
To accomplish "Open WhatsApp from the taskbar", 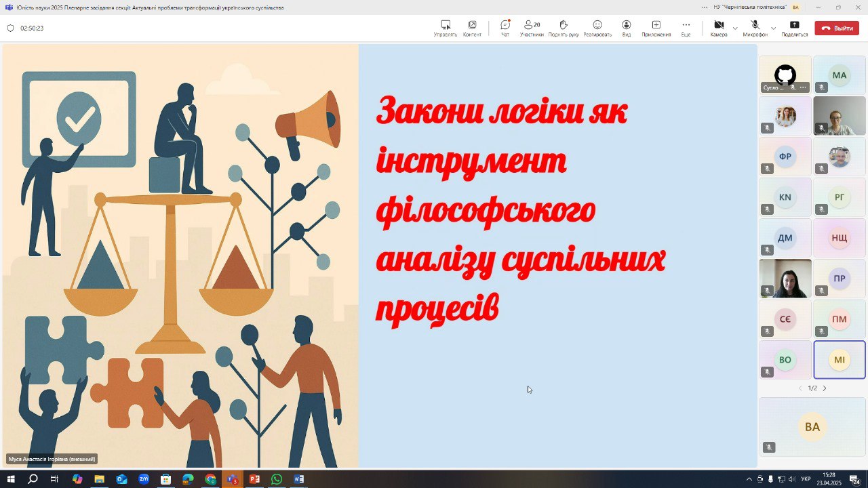I will (277, 479).
